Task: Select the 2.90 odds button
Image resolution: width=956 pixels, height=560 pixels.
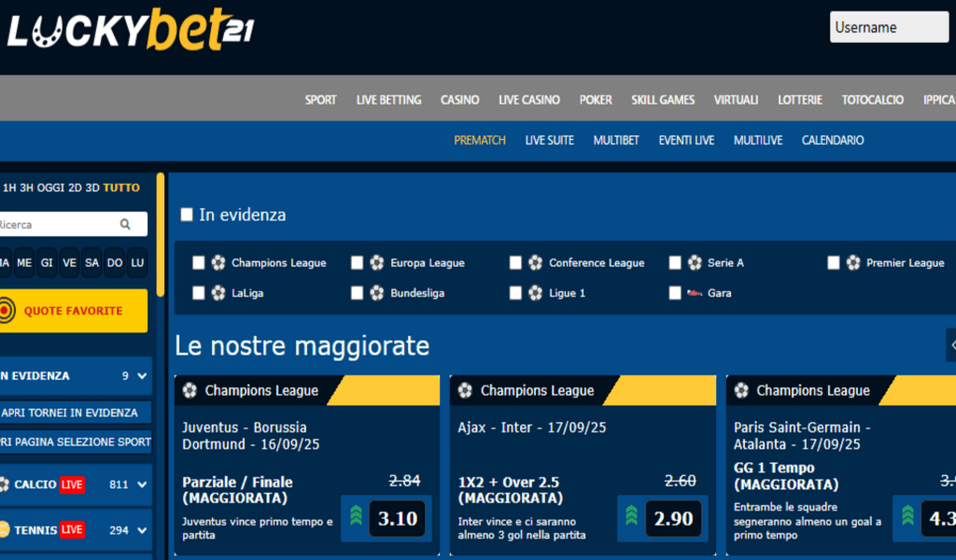Action: 673,519
